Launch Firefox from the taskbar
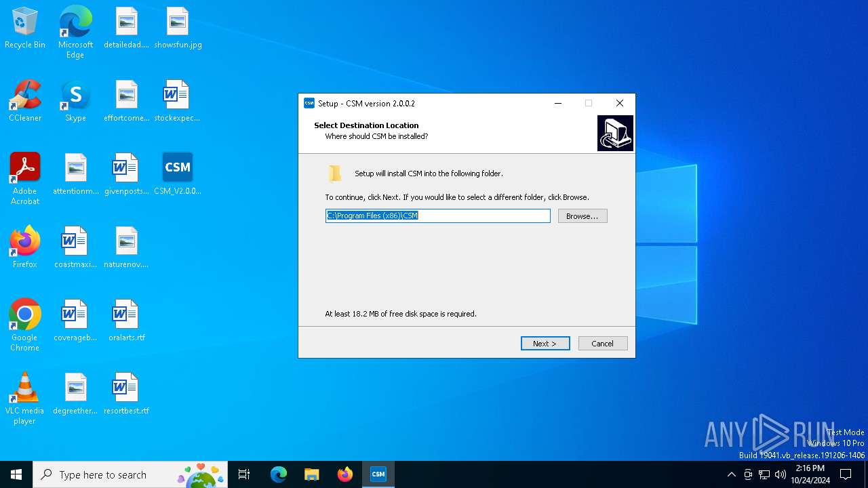This screenshot has width=868, height=488. tap(345, 474)
